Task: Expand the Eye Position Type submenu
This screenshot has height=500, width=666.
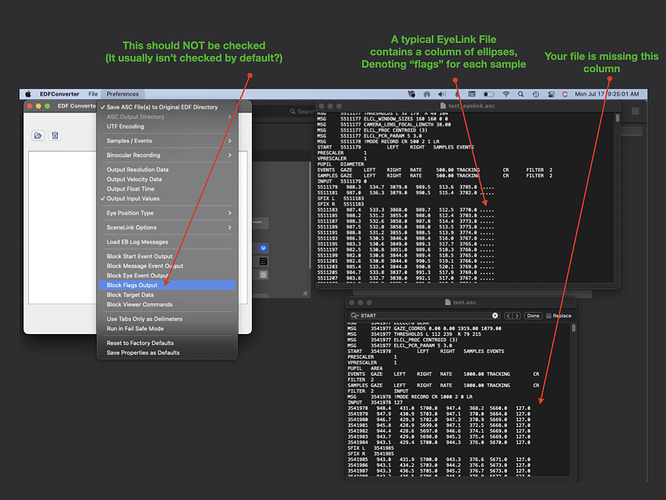Action: point(167,213)
